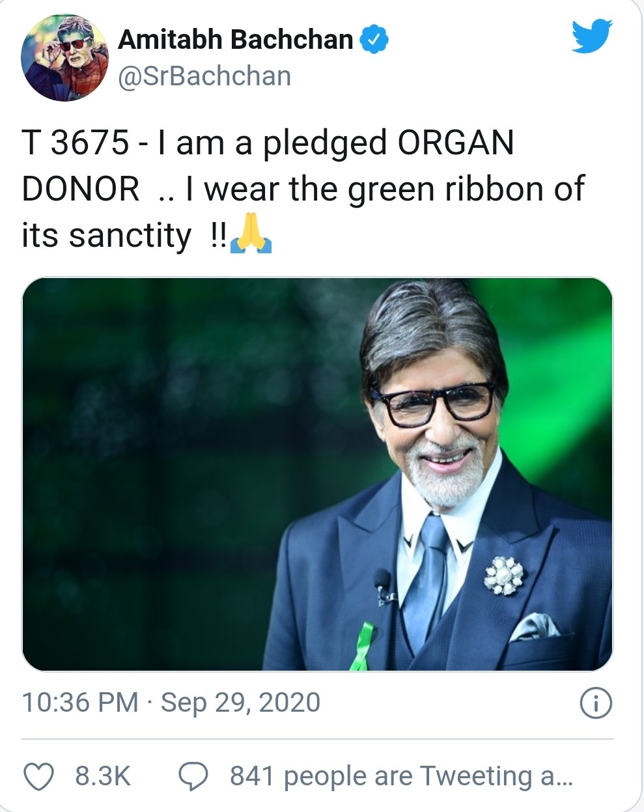Click the T 3675 tweet number text
The width and height of the screenshot is (644, 812).
[x=75, y=142]
